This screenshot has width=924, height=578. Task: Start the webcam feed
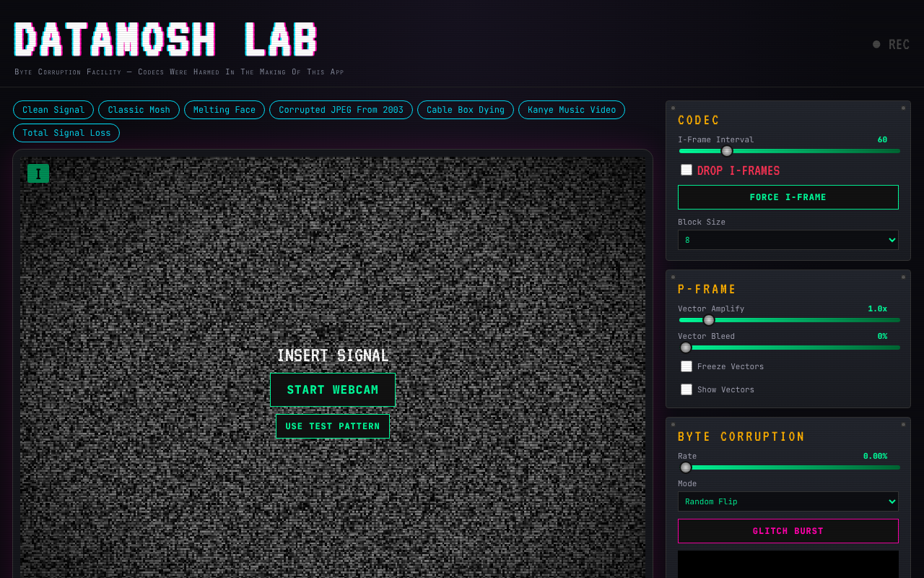(x=333, y=390)
